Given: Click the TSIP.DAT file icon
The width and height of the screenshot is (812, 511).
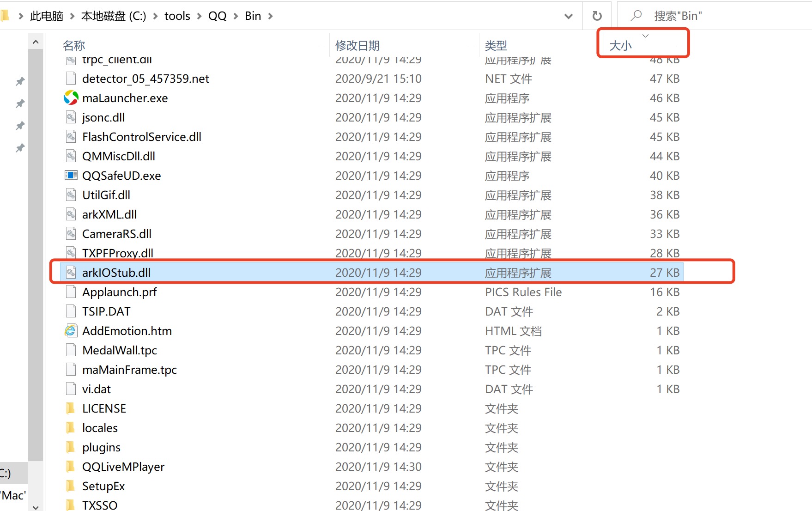Looking at the screenshot, I should coord(71,311).
